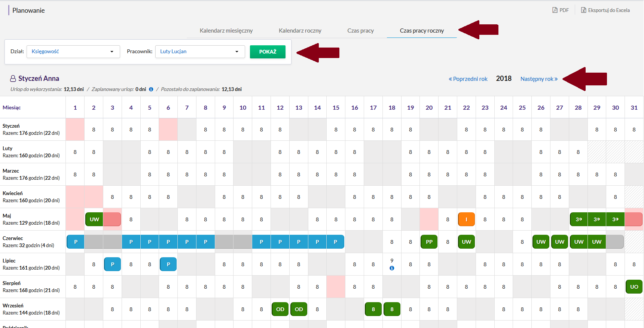Switch to Kalendarz roczny tab

coord(300,31)
